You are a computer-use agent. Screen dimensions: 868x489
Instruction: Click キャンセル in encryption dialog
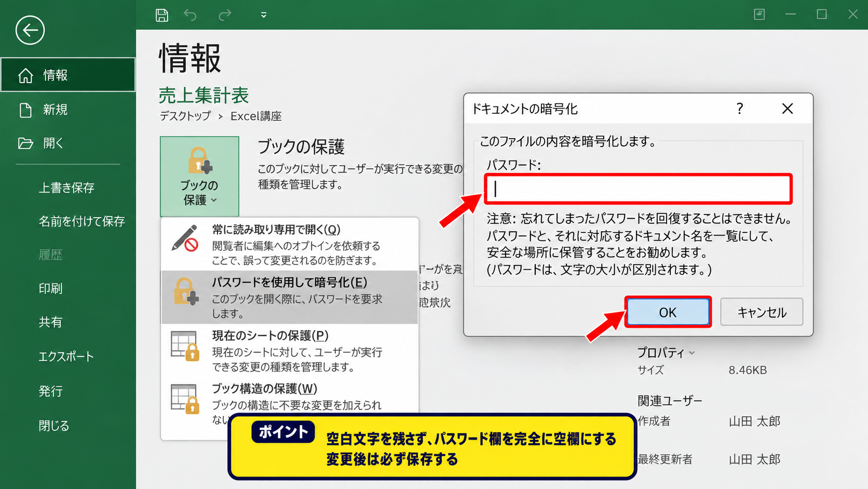pyautogui.click(x=762, y=312)
